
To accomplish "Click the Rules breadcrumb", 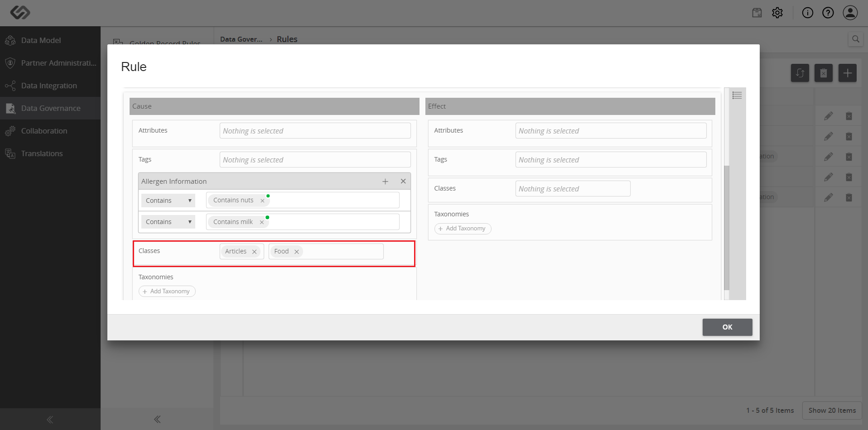I will click(x=287, y=39).
